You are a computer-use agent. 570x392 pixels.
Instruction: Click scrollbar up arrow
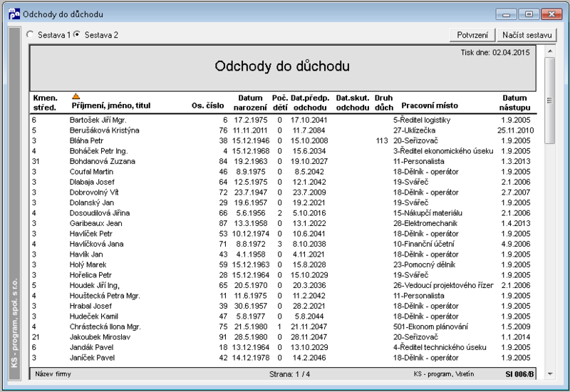[549, 51]
